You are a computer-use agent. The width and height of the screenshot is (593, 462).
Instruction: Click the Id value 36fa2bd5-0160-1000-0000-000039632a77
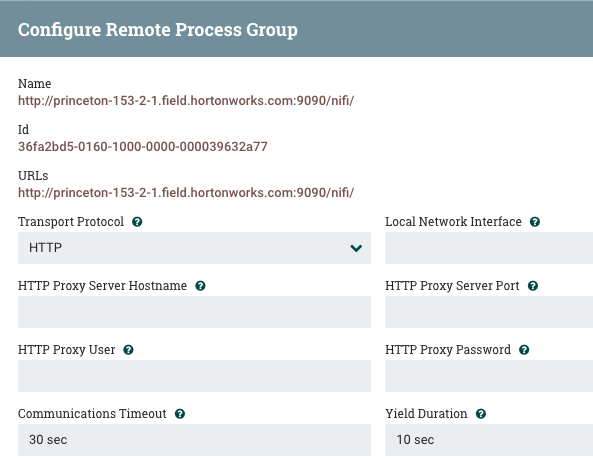[143, 147]
